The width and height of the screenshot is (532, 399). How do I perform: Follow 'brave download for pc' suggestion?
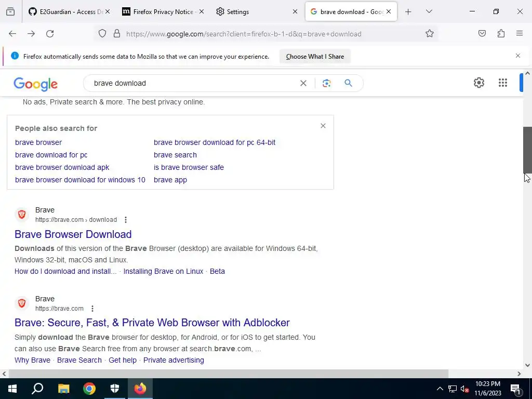click(51, 155)
